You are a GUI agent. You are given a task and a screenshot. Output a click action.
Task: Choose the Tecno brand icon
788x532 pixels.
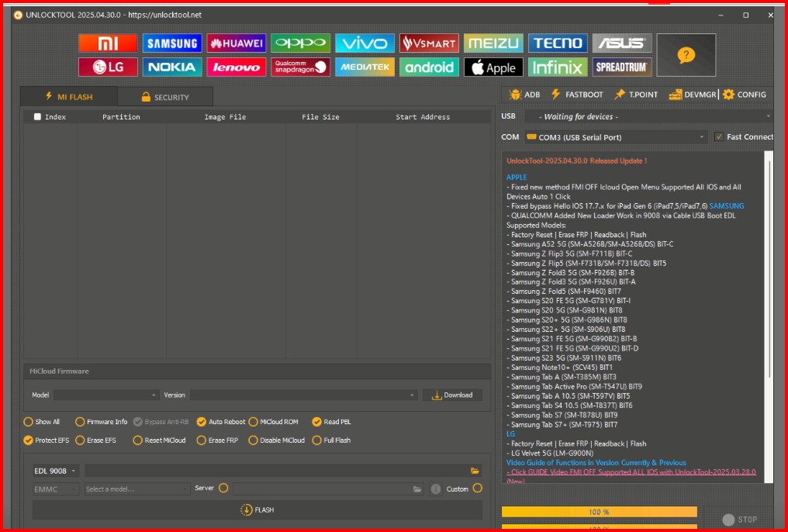click(x=558, y=43)
